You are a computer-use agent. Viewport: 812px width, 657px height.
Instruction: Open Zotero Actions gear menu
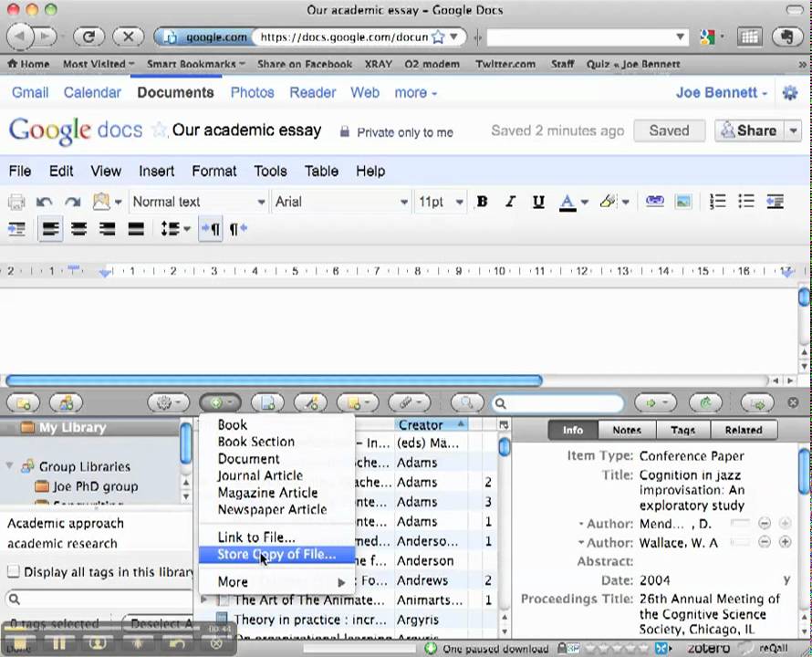coord(168,403)
